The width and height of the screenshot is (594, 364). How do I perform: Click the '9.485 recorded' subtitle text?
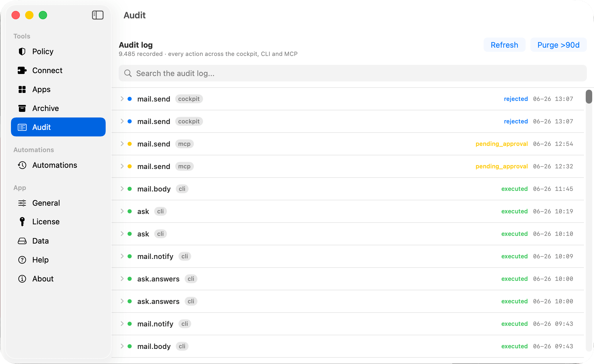(141, 54)
